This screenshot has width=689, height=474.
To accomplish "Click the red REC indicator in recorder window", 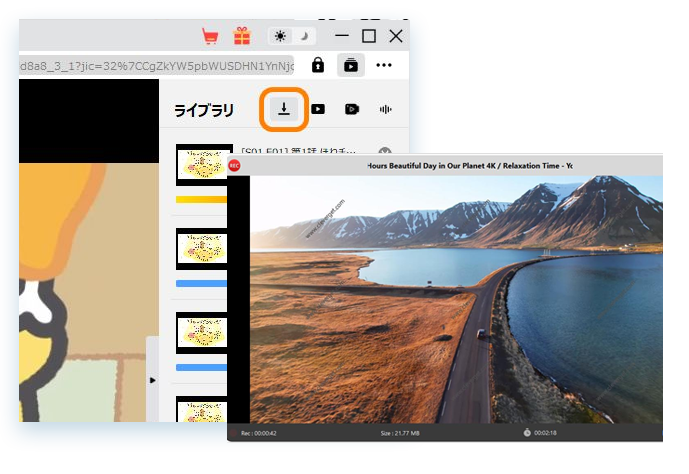I will coord(234,166).
